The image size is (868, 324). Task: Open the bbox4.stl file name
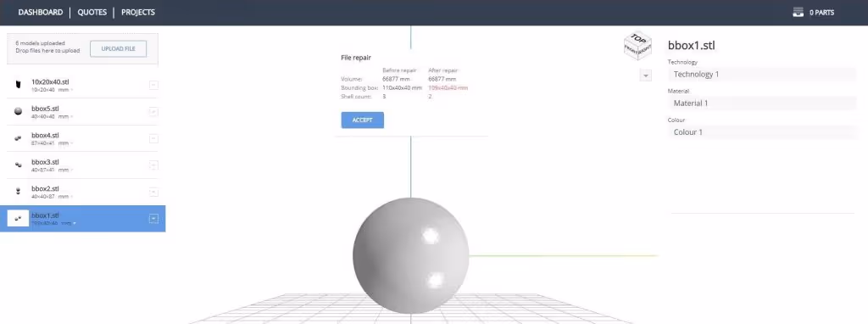click(x=46, y=135)
